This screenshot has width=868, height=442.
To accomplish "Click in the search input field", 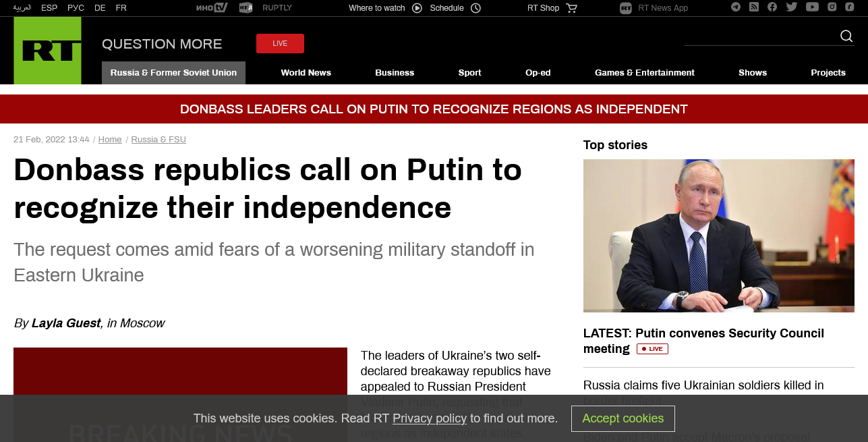I will click(x=761, y=36).
